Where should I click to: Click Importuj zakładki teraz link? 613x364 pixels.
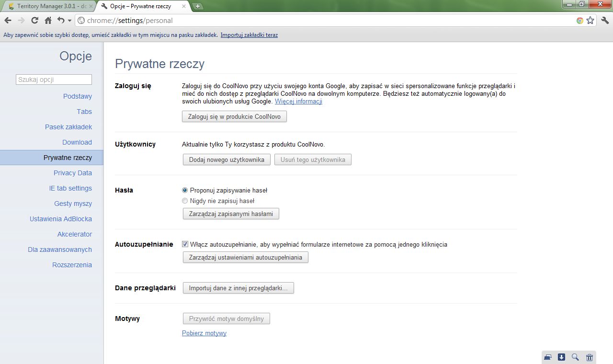point(249,35)
